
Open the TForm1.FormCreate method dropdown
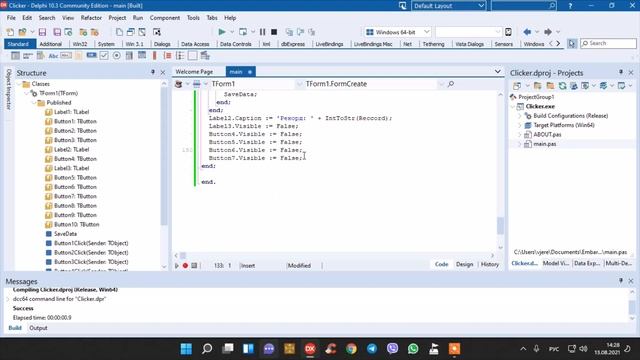point(441,84)
